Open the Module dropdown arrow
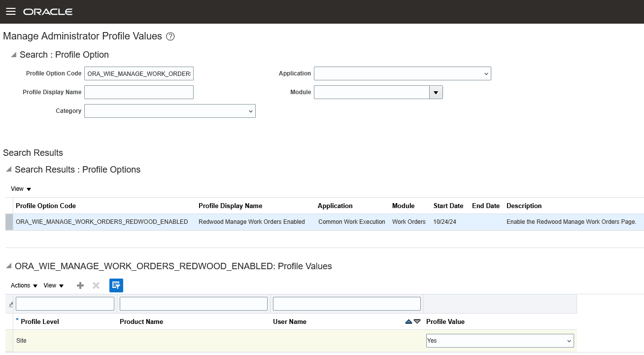This screenshot has width=644, height=355. [436, 92]
